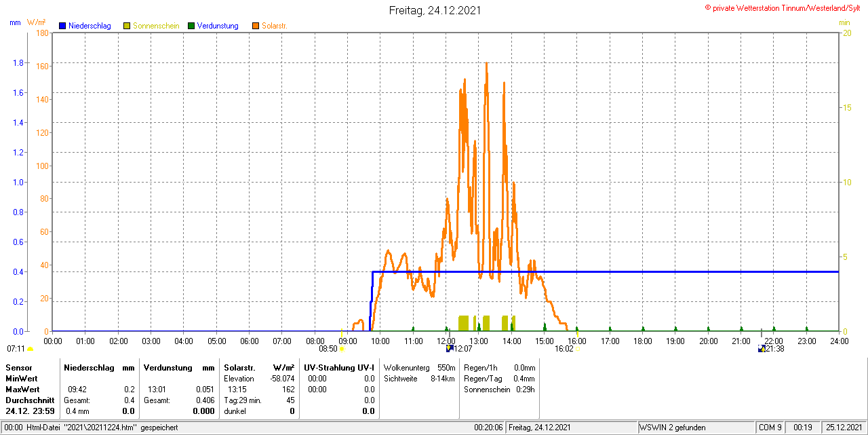Click the yellow sun star beside 08:50
Image resolution: width=868 pixels, height=435 pixels.
coord(342,349)
